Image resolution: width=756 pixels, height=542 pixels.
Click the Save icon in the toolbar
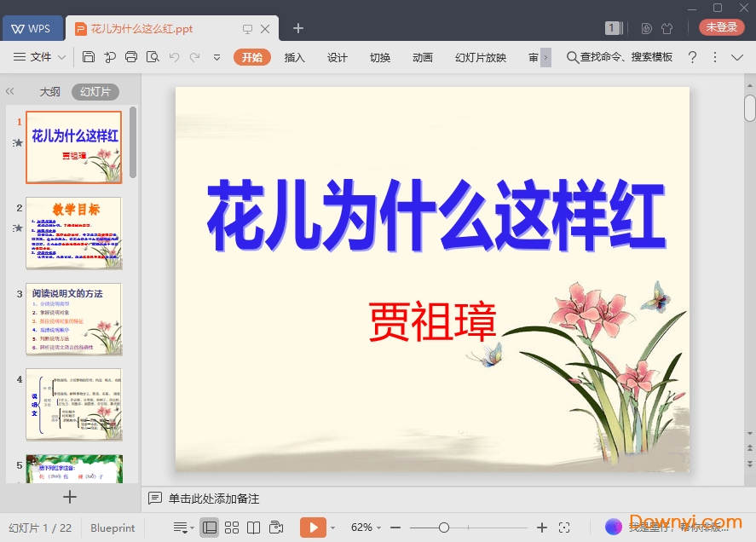[x=89, y=57]
